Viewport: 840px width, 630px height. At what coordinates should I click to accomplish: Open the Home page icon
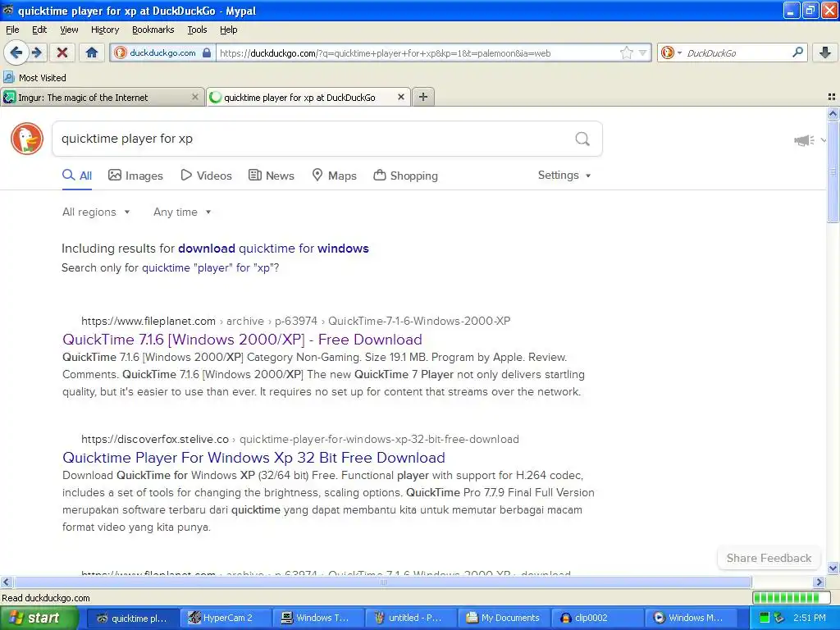[92, 52]
